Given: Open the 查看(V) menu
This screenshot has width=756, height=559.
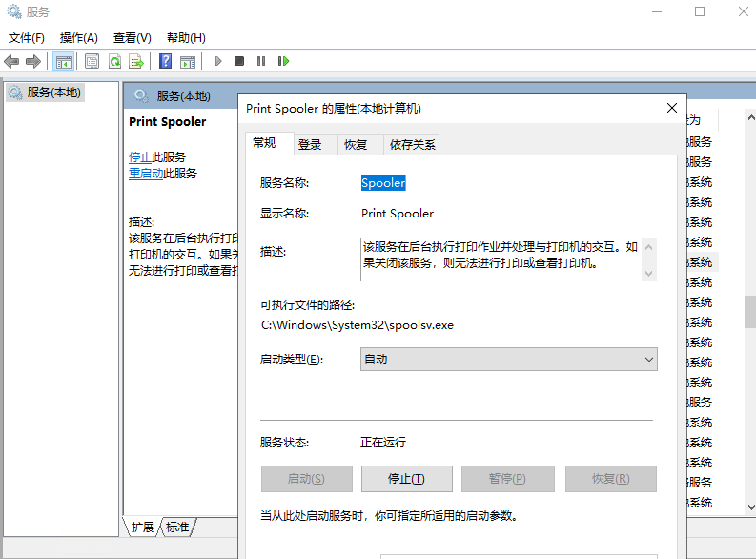Looking at the screenshot, I should pos(133,37).
